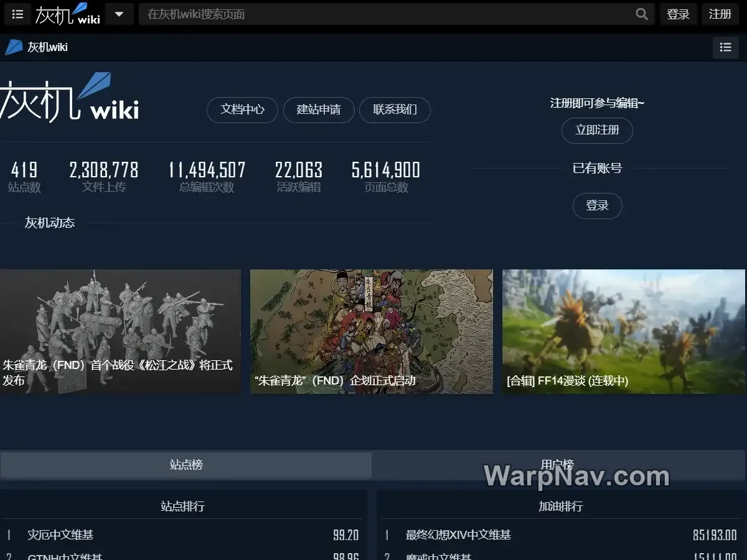Image resolution: width=747 pixels, height=560 pixels.
Task: Click the large 灰机 wiki banner logo
Action: (x=69, y=97)
